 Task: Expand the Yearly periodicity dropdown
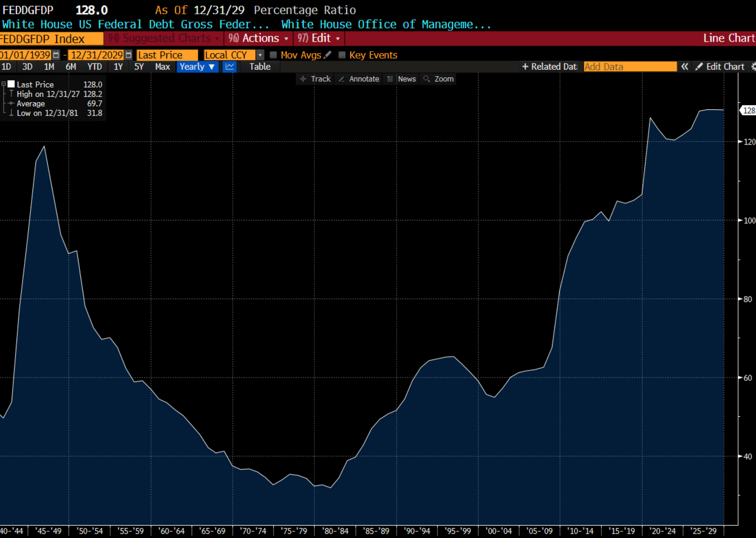[197, 67]
